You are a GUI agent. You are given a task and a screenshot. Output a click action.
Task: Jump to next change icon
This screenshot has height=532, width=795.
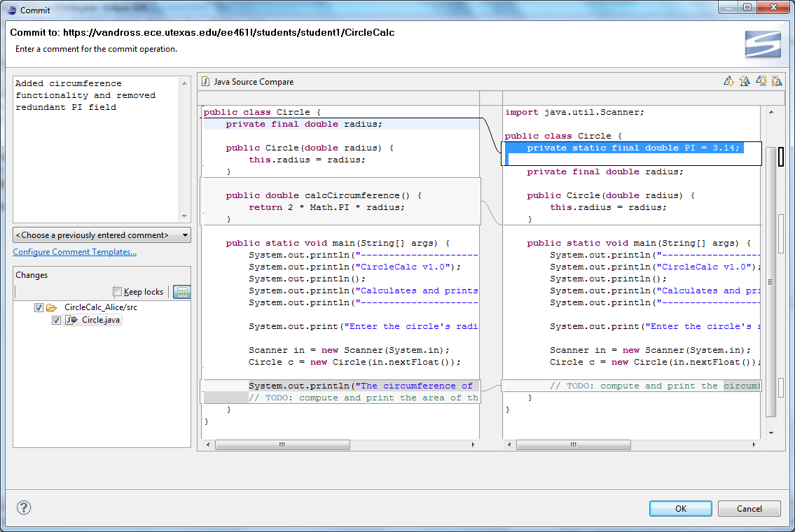tap(761, 81)
